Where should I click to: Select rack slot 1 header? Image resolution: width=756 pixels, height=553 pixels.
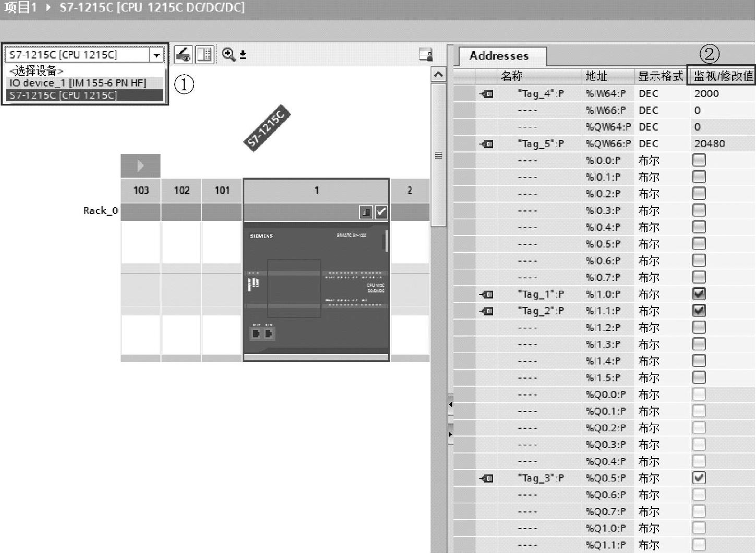point(316,191)
